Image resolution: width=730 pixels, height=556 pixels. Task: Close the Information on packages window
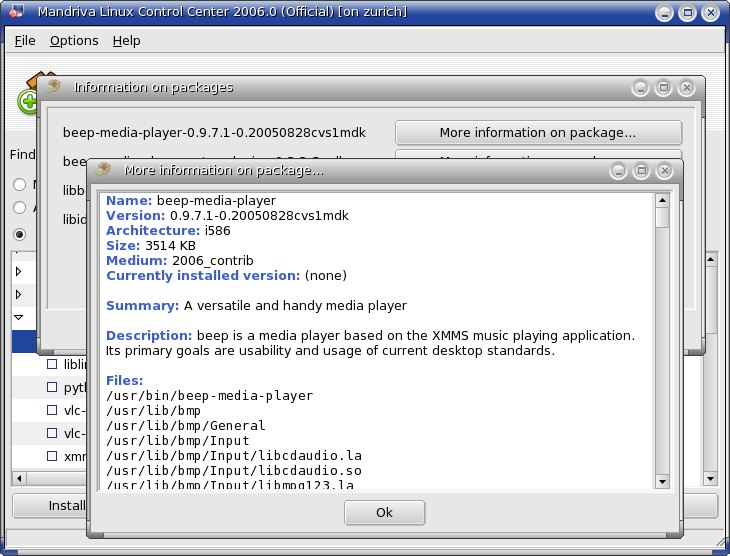point(687,88)
